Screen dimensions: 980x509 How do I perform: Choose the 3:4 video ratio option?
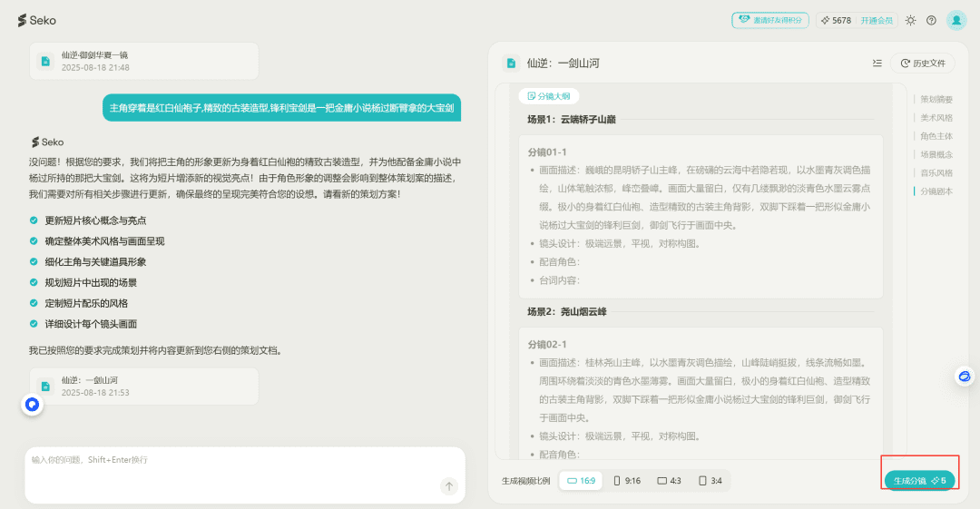pos(710,481)
